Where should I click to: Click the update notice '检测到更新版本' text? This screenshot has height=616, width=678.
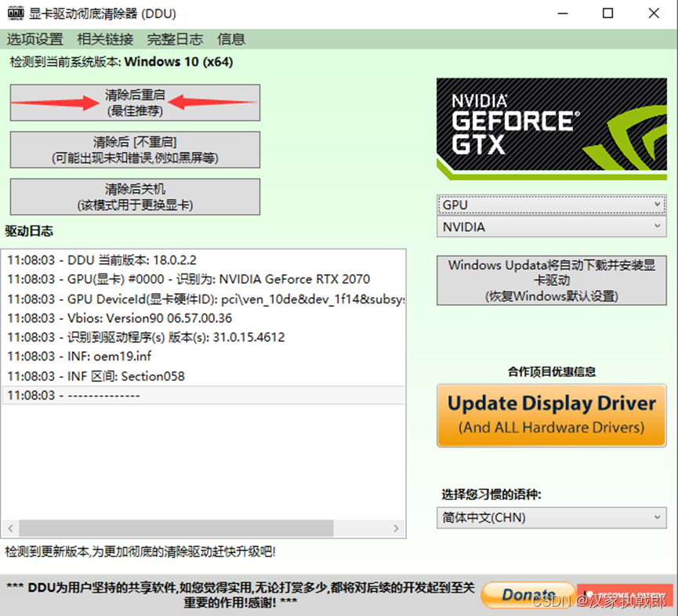click(140, 552)
